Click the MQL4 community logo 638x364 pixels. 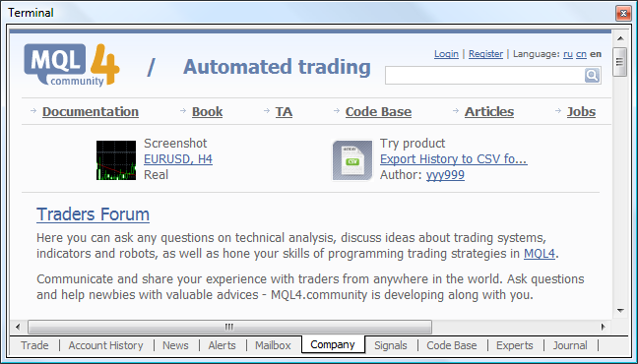point(72,65)
